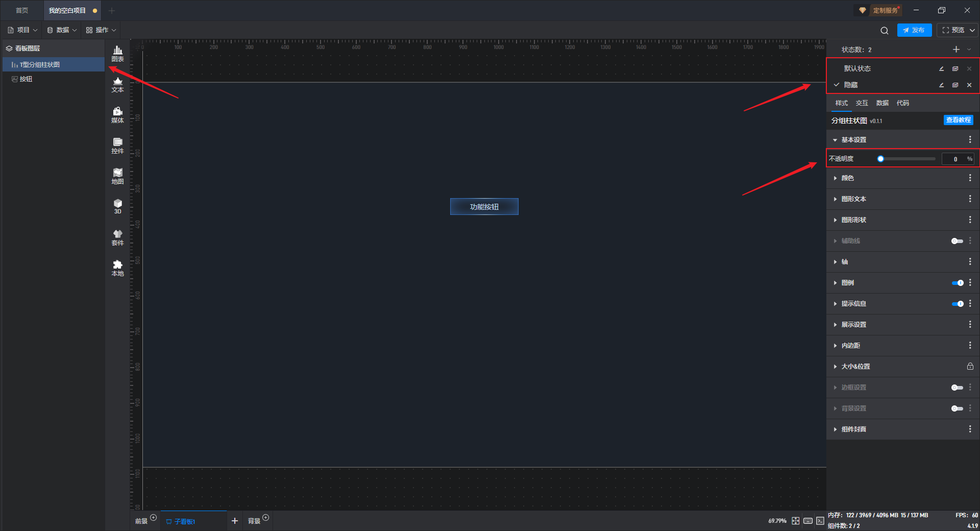
Task: Open more options for 图形形状 section
Action: click(x=970, y=220)
